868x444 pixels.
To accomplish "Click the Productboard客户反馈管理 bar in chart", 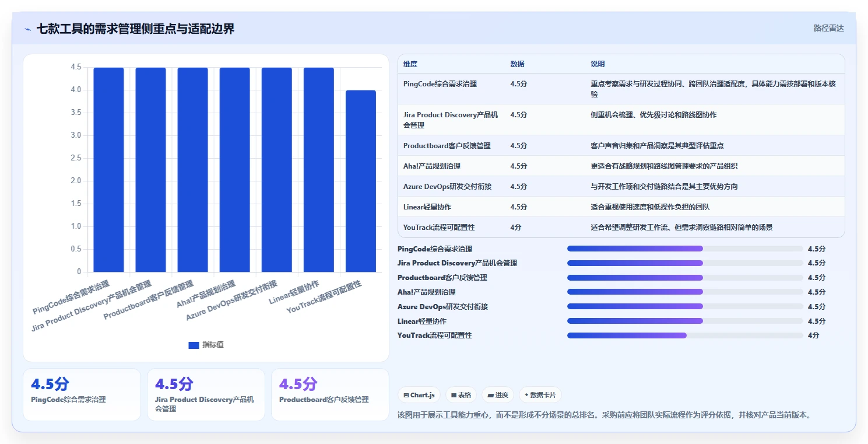I will coord(193,170).
